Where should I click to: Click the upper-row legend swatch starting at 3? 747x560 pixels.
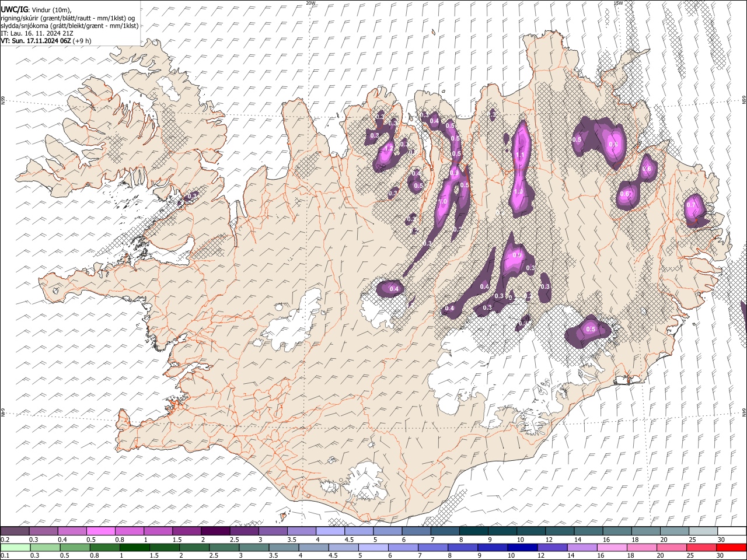[273, 531]
